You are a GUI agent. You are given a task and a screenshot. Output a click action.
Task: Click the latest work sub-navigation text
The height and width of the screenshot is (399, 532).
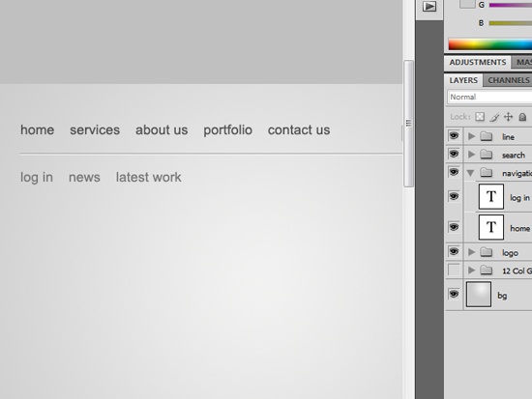coord(149,177)
